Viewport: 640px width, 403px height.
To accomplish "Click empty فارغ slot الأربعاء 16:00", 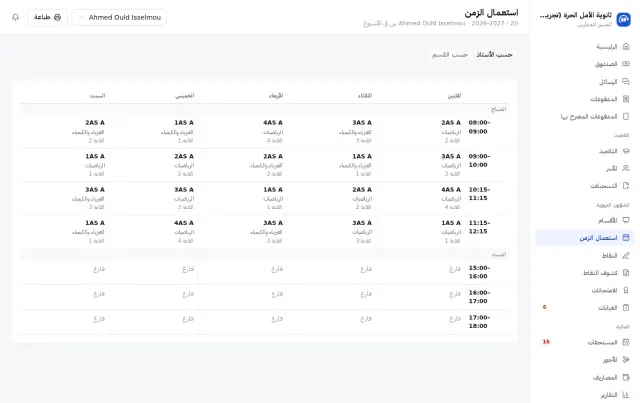I will point(277,294).
